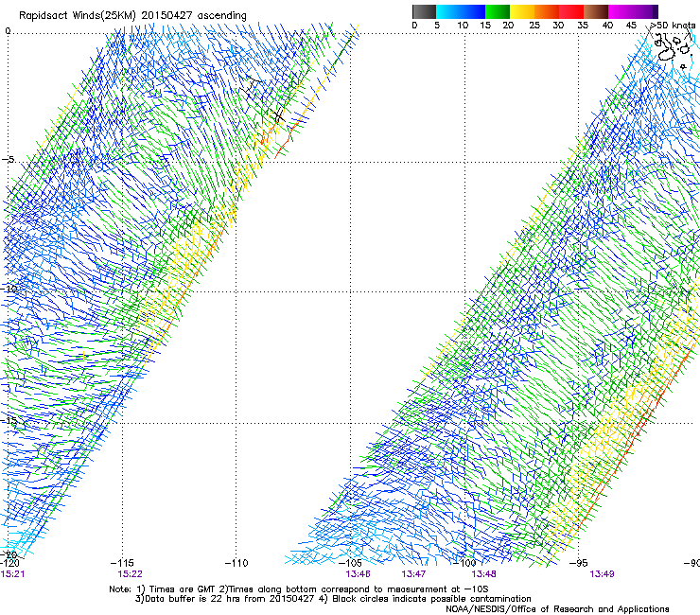Screen dimensions: 700x615
Task: Click the magenta 40-45 knots color swatch
Action: click(x=621, y=11)
